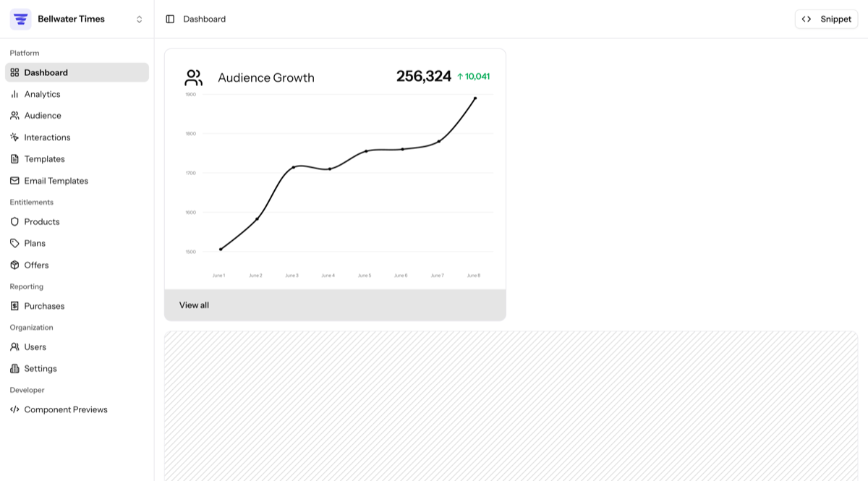Click the 10,041 growth value
The image size is (868, 481).
tap(477, 77)
